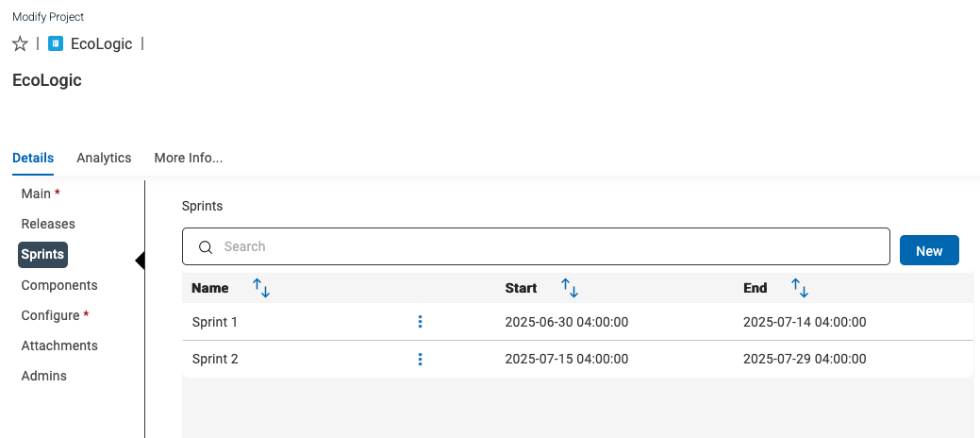
Task: Click the EcoLogic breadcrumb link
Action: coord(101,43)
